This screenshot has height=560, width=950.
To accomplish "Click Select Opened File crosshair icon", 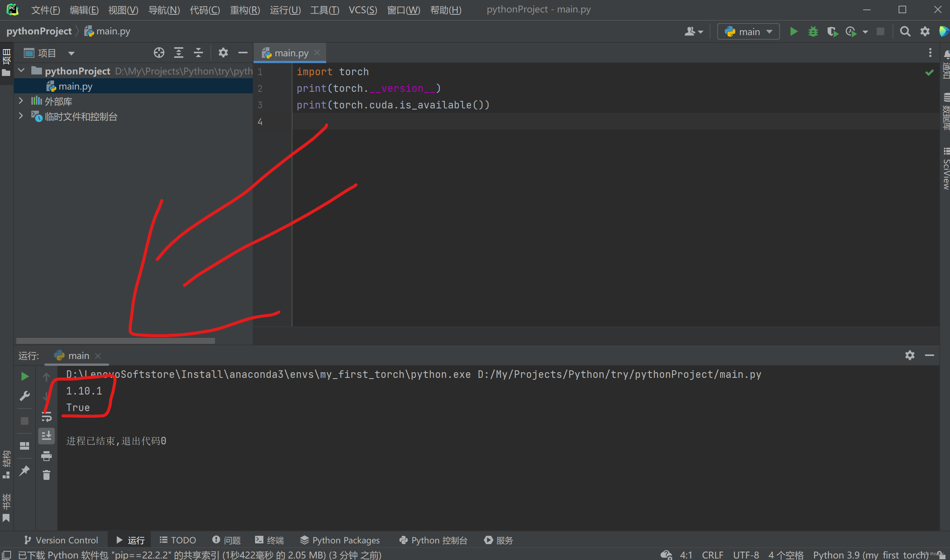I will 159,53.
